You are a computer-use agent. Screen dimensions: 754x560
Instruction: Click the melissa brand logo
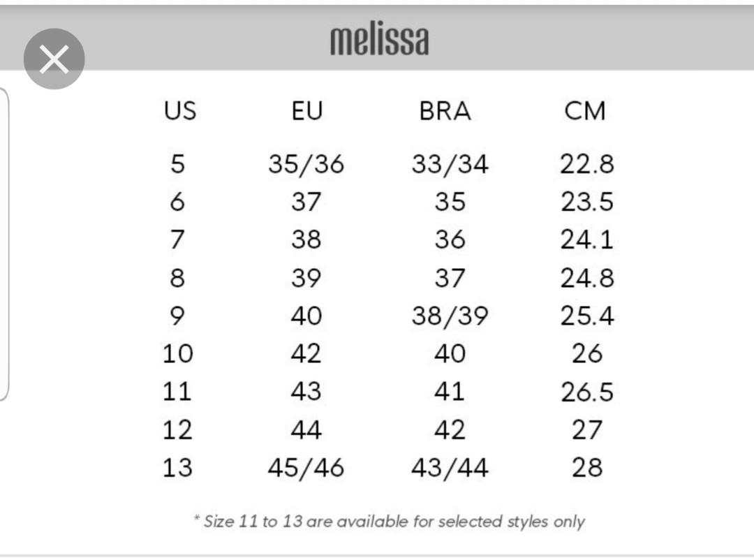click(379, 39)
